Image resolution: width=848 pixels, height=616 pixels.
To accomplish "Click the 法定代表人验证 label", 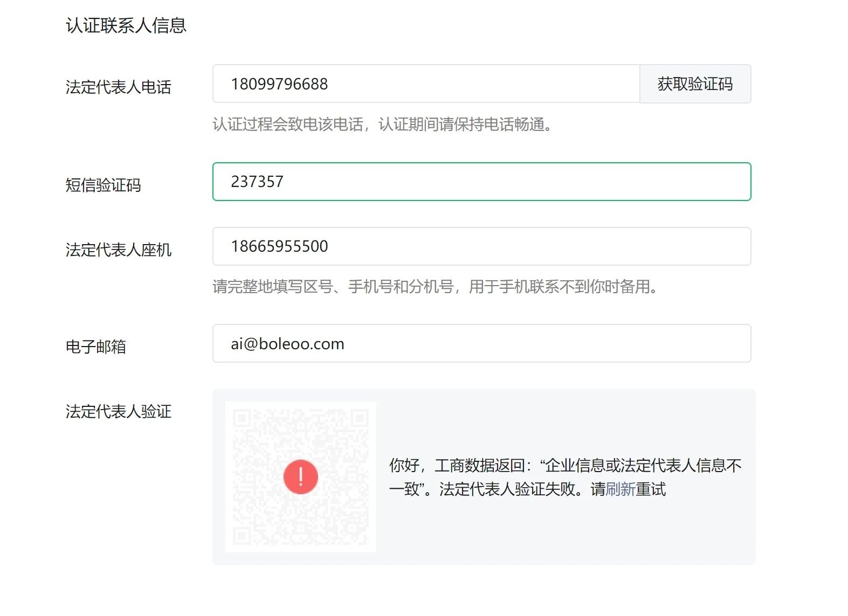I will (x=119, y=411).
